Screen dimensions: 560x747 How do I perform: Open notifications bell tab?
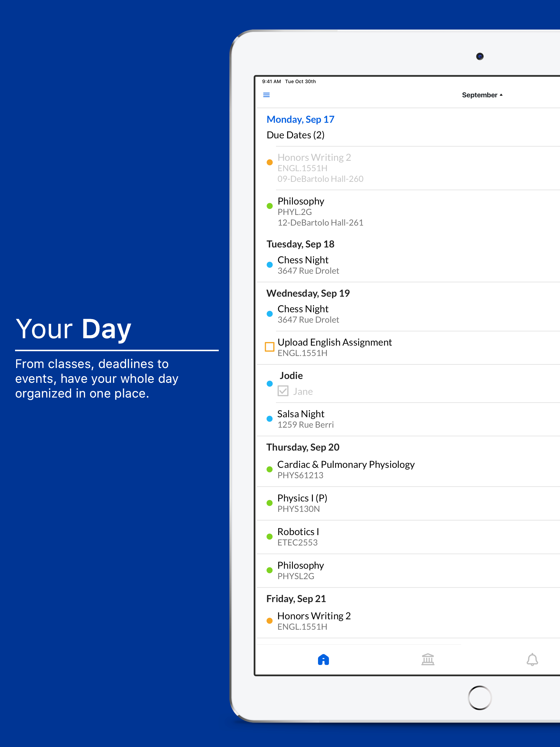pyautogui.click(x=532, y=660)
